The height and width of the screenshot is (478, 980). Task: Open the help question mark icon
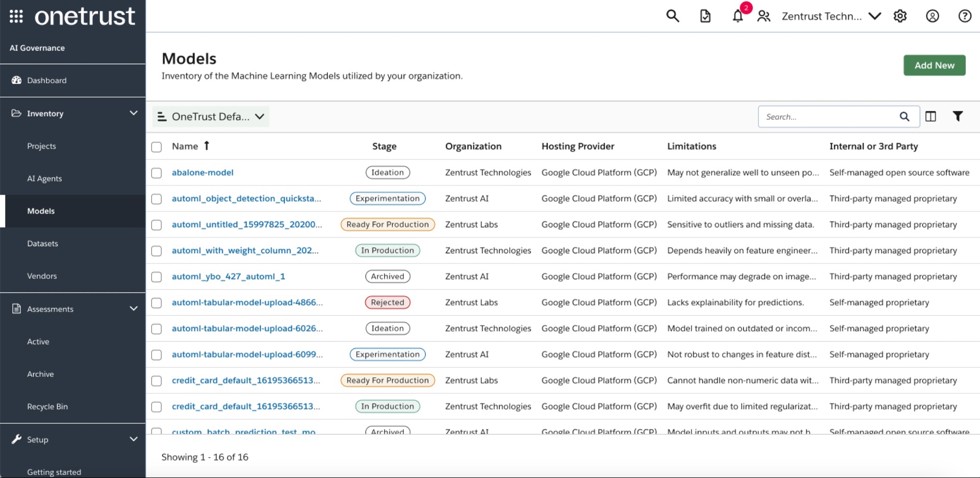965,16
